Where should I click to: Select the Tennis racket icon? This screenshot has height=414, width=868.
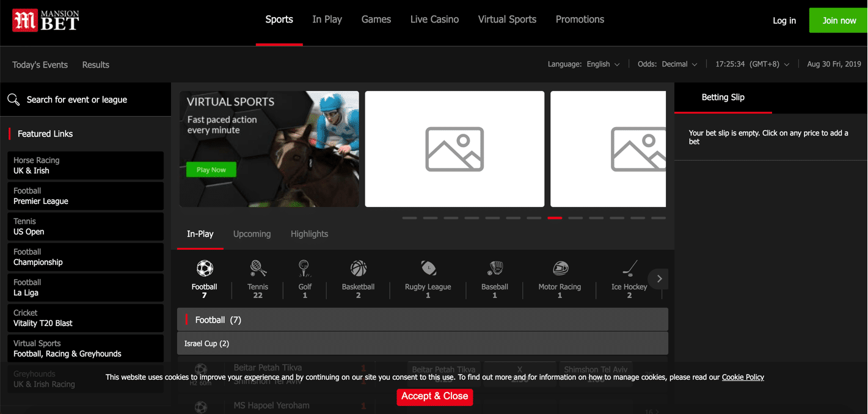258,269
